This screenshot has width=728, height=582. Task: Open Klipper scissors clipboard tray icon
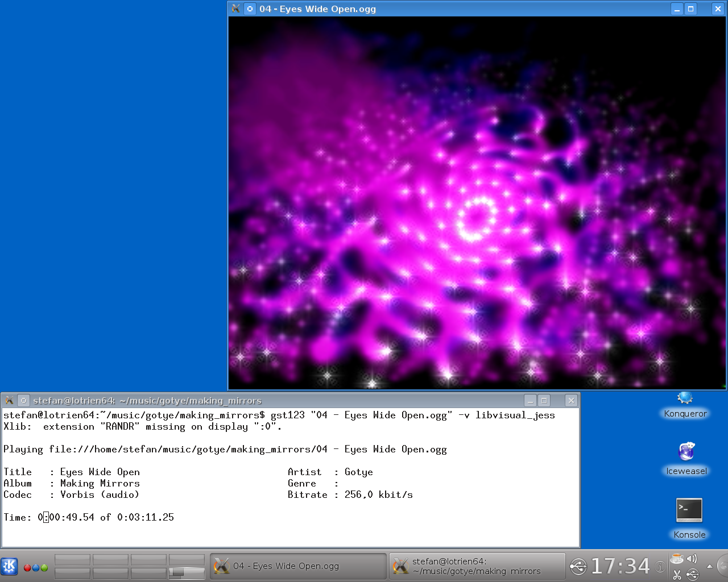pyautogui.click(x=677, y=575)
